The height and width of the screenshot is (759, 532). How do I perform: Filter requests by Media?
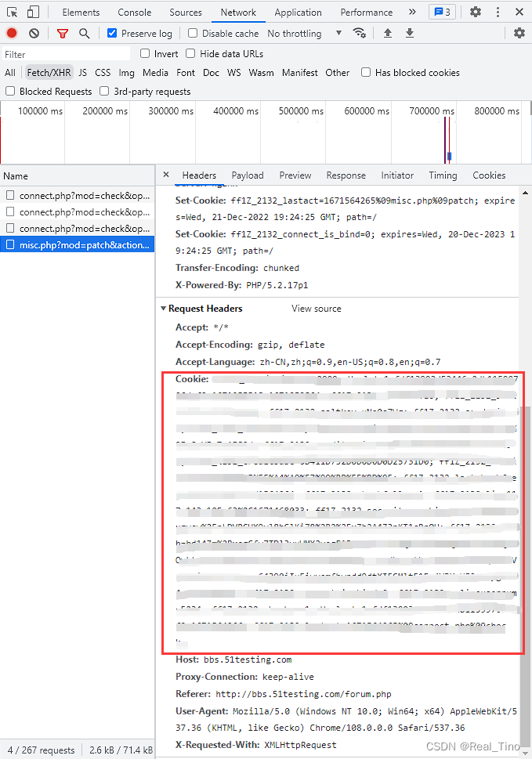tap(155, 73)
